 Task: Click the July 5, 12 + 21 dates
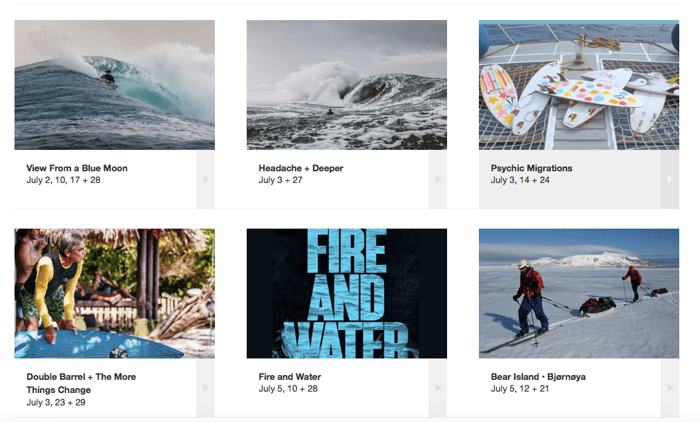pos(520,389)
